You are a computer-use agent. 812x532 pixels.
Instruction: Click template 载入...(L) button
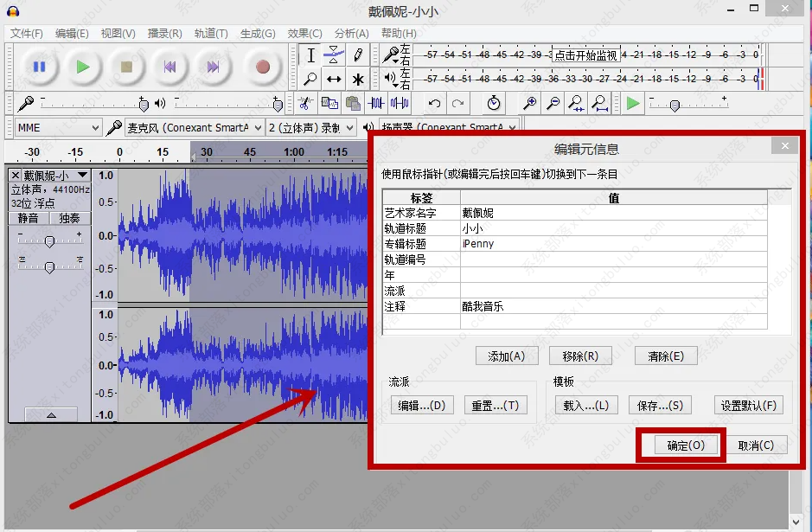click(x=585, y=405)
